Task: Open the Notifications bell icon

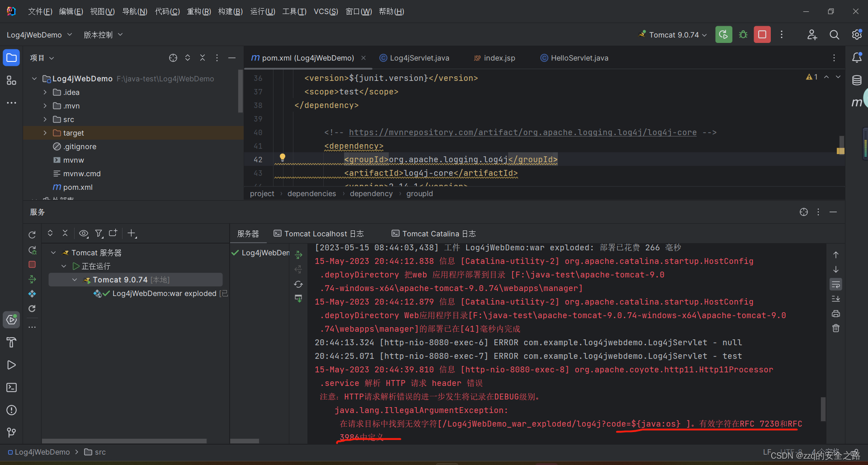Action: [857, 58]
